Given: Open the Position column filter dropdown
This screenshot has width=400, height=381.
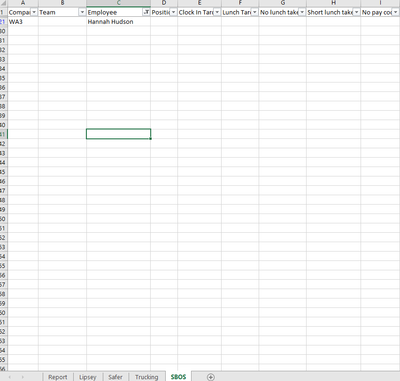Looking at the screenshot, I should tap(173, 12).
